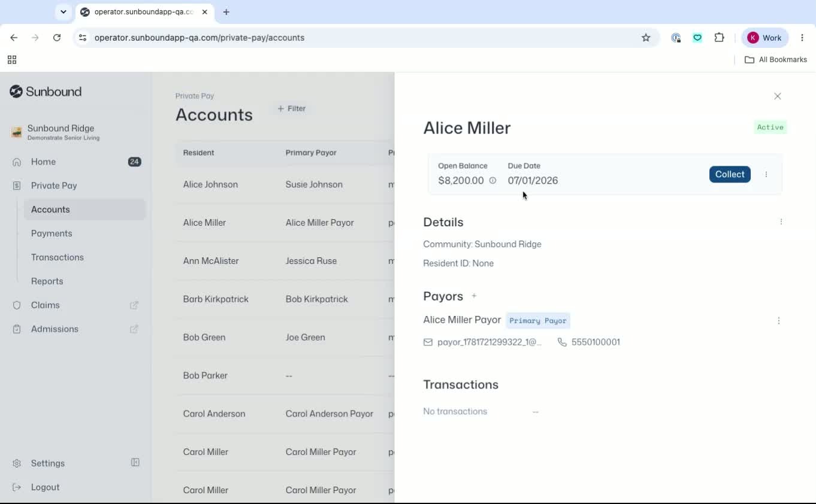The image size is (816, 504).
Task: Open the tab search dropdown arrow
Action: point(63,12)
